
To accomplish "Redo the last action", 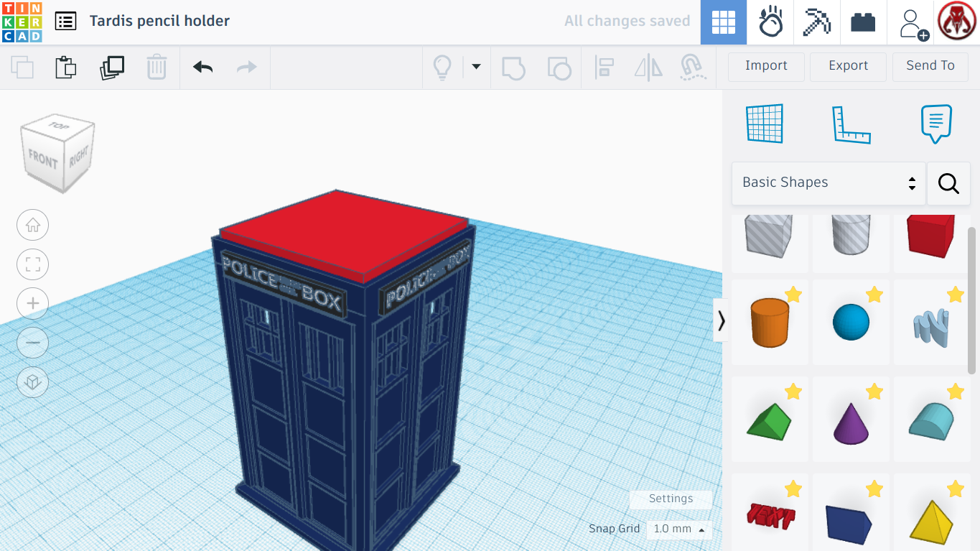I will point(247,68).
